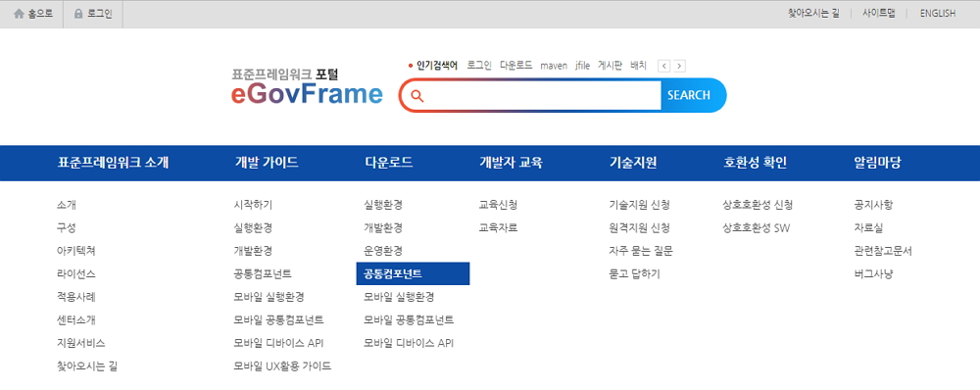
Task: Open 모바일 UX활용 가이드 link
Action: (282, 366)
